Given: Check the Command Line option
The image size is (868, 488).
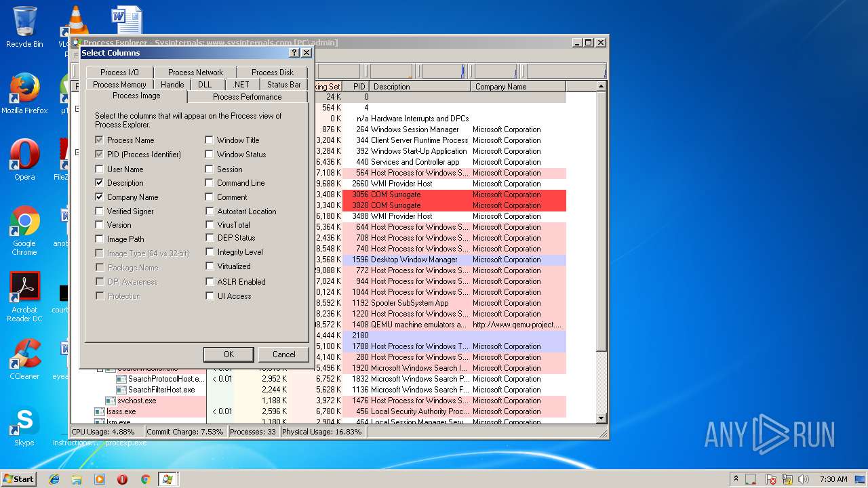Looking at the screenshot, I should click(210, 182).
